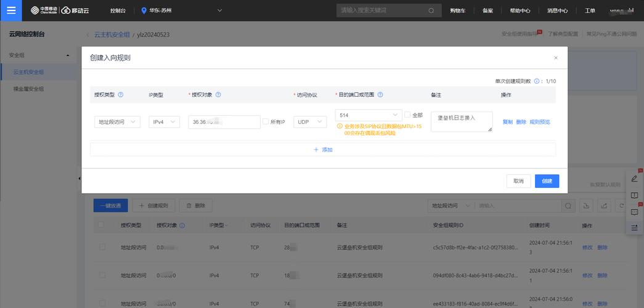Open 购物车 in top bar
Image resolution: width=644 pixels, height=308 pixels.
point(457,10)
